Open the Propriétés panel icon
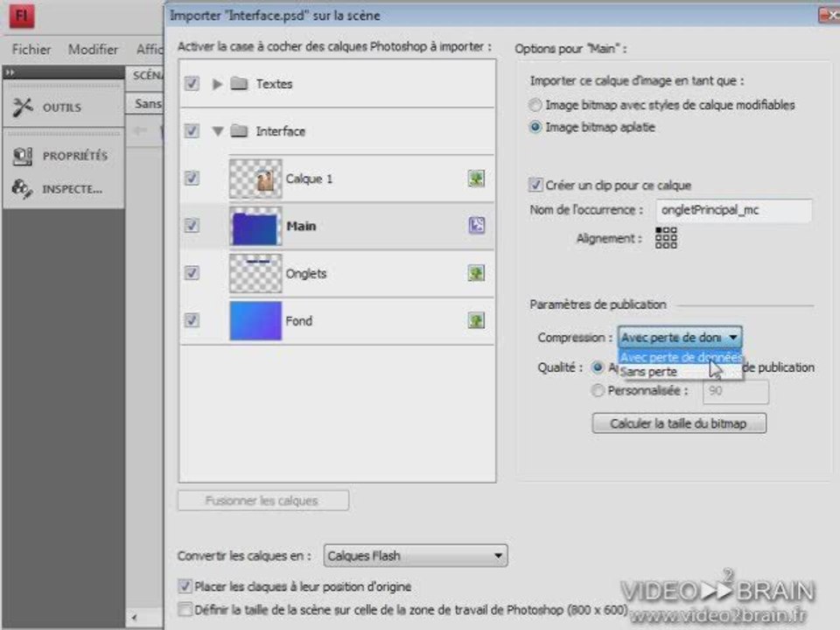 [23, 156]
